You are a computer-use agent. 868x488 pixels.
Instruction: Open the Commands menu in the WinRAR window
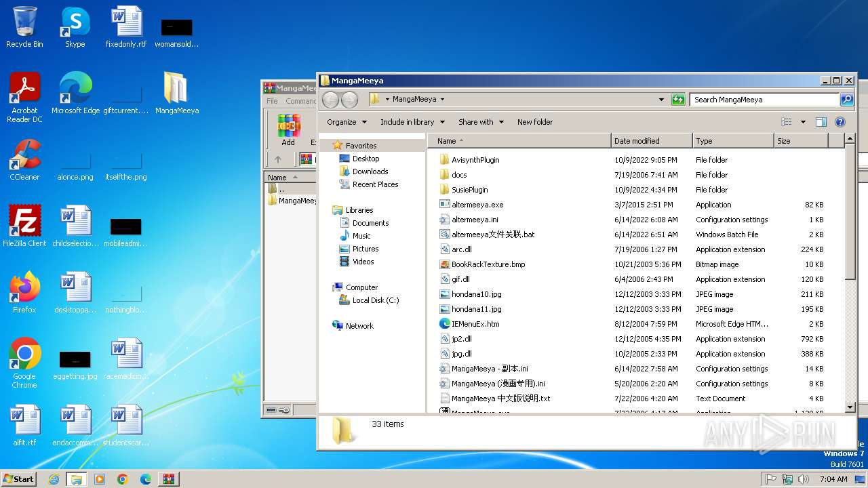pyautogui.click(x=300, y=101)
